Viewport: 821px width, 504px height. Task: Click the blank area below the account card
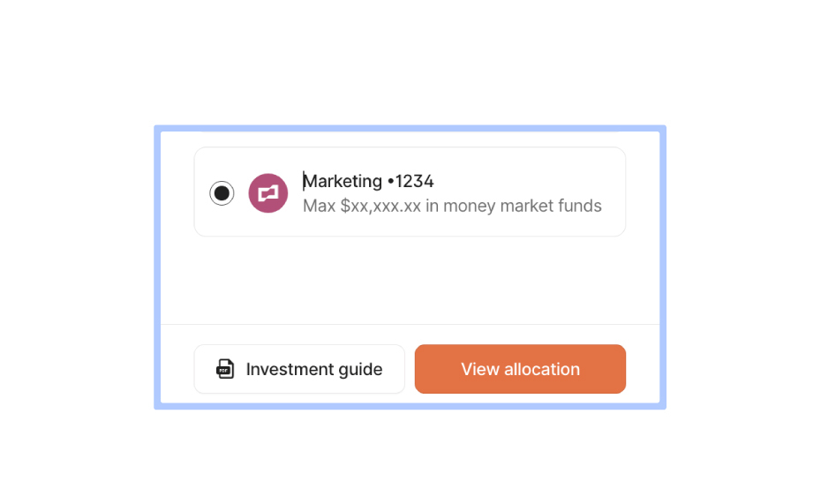pyautogui.click(x=410, y=280)
